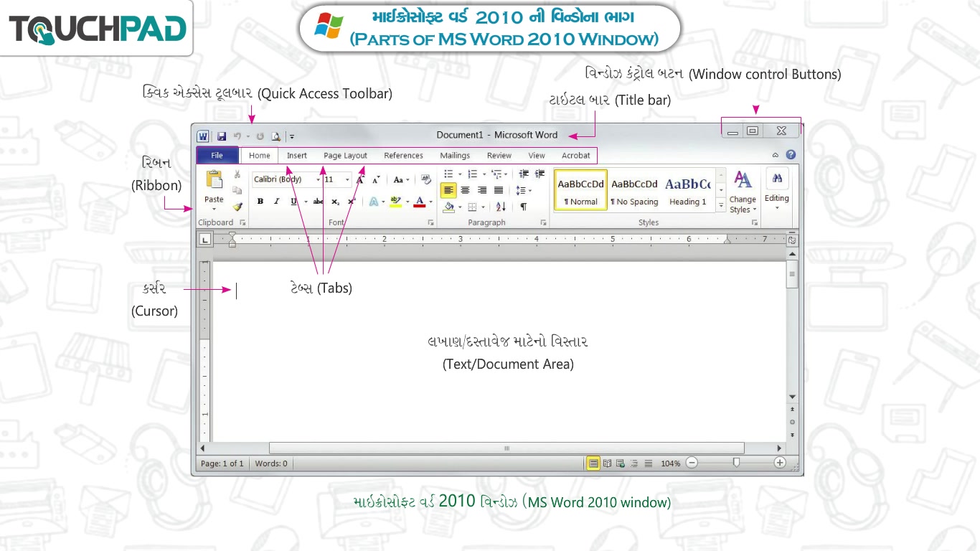The image size is (980, 551).
Task: Open the Font dialog box launcher
Action: coord(430,223)
